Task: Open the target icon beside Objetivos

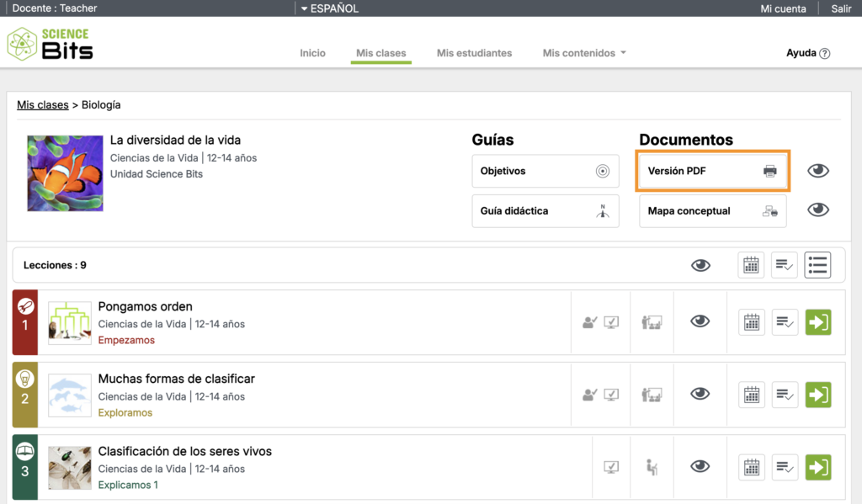Action: tap(603, 171)
